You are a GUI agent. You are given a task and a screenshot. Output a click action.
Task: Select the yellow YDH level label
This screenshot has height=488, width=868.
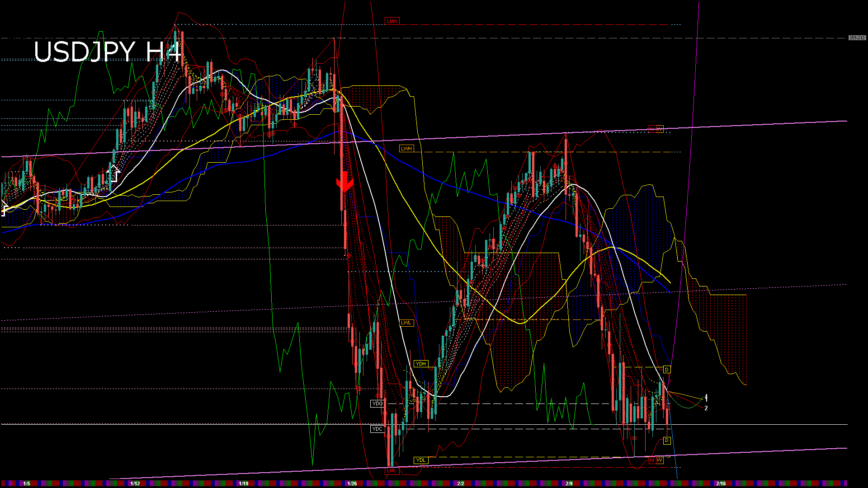pyautogui.click(x=421, y=364)
